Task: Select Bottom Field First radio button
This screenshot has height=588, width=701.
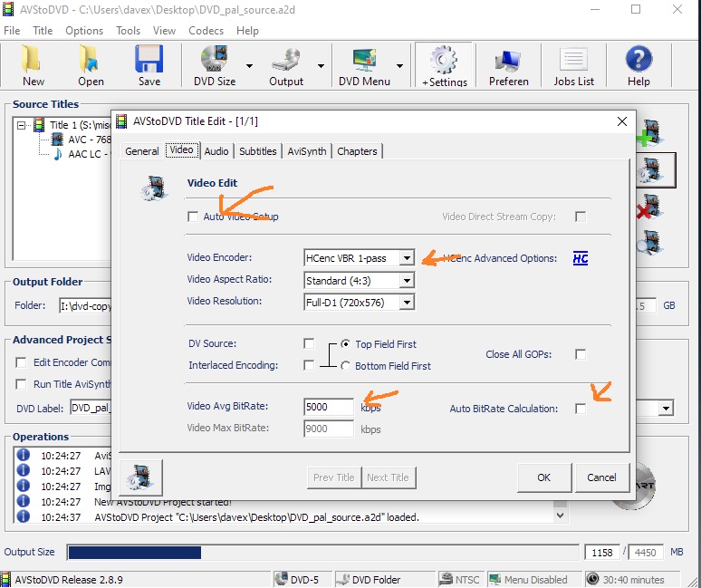Action: (345, 366)
